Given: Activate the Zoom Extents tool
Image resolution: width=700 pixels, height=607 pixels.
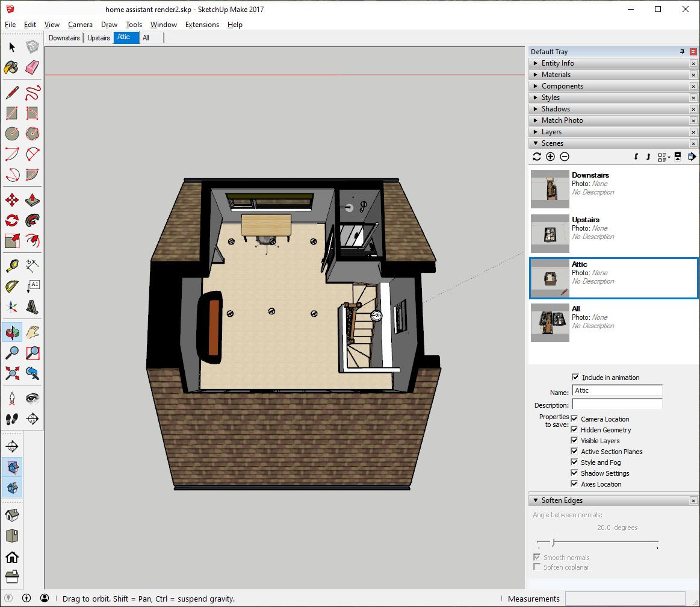Looking at the screenshot, I should coord(11,375).
